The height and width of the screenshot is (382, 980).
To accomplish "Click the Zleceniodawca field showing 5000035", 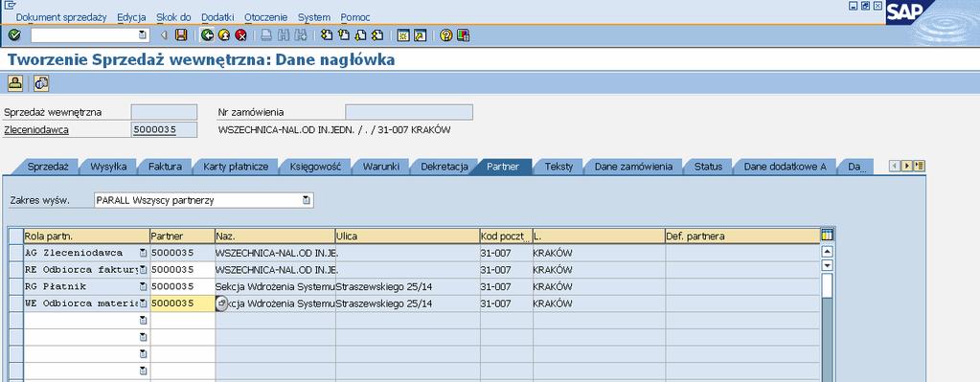I will pyautogui.click(x=164, y=130).
